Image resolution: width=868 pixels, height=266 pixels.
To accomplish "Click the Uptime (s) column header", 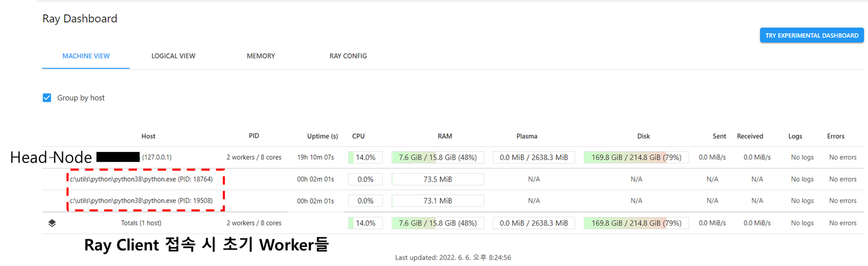I will point(322,136).
